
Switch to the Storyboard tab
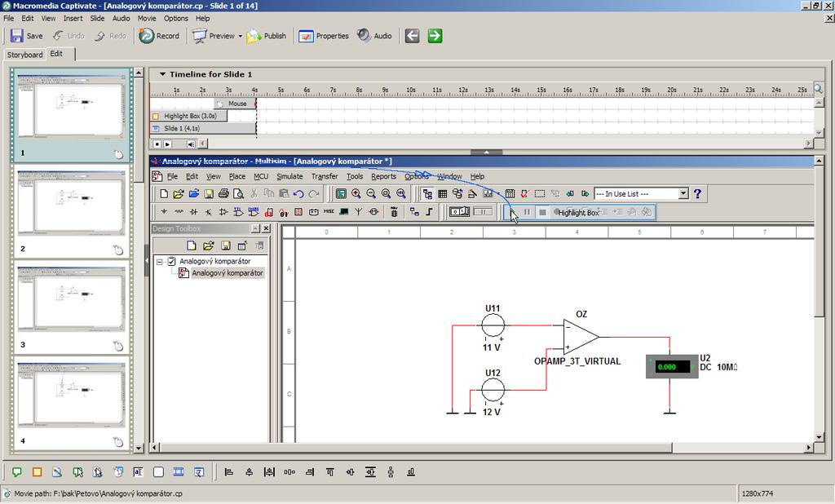pos(24,55)
